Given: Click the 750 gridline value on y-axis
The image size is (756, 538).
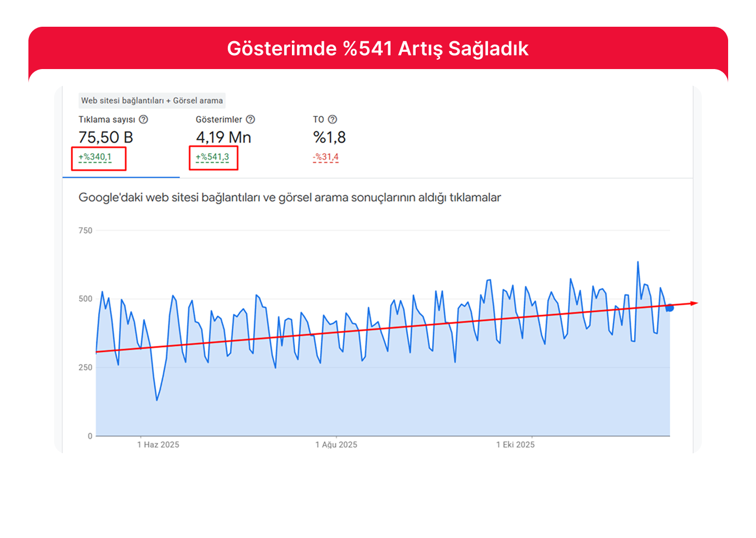Looking at the screenshot, I should tap(84, 230).
